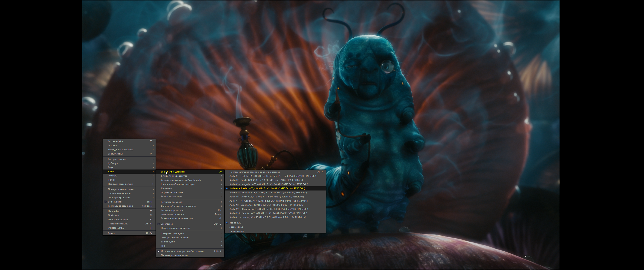Viewport: 644px width, 270px height.
Task: Expand 'Устройство вывода звука' submenu
Action: click(190, 176)
